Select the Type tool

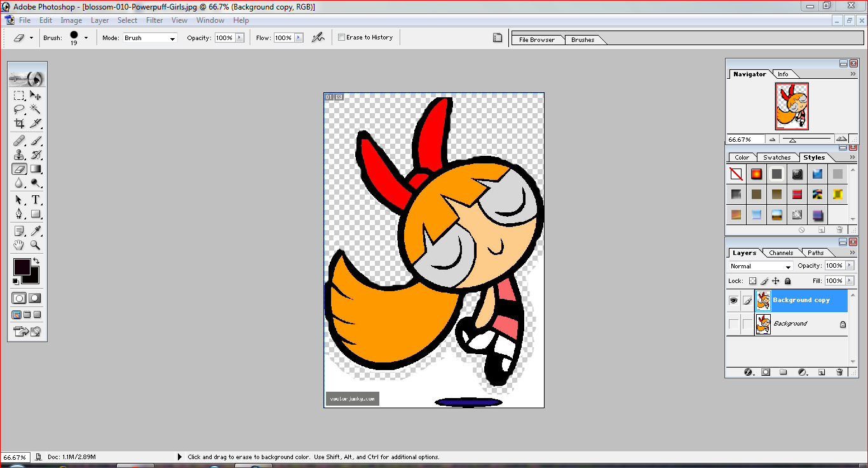(36, 200)
